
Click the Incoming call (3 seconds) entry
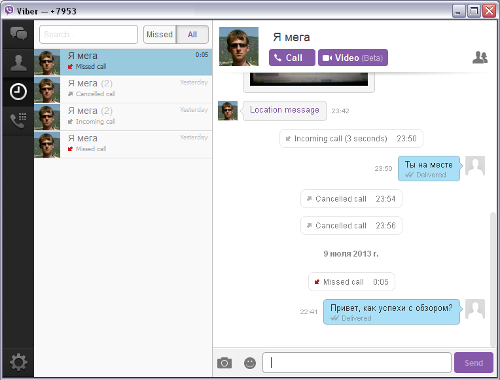[x=351, y=138]
